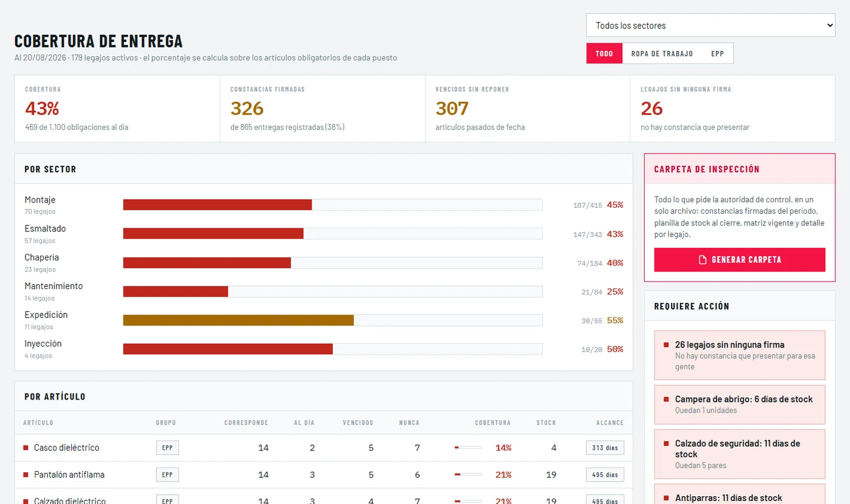Click the Esmaltado sector label
850x504 pixels.
click(45, 229)
